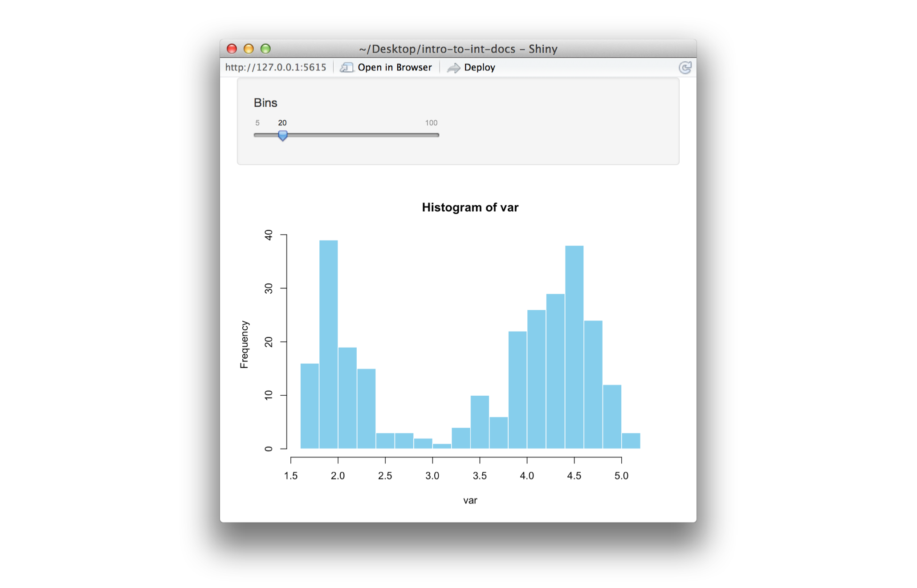Deploy the Shiny application

(x=479, y=67)
